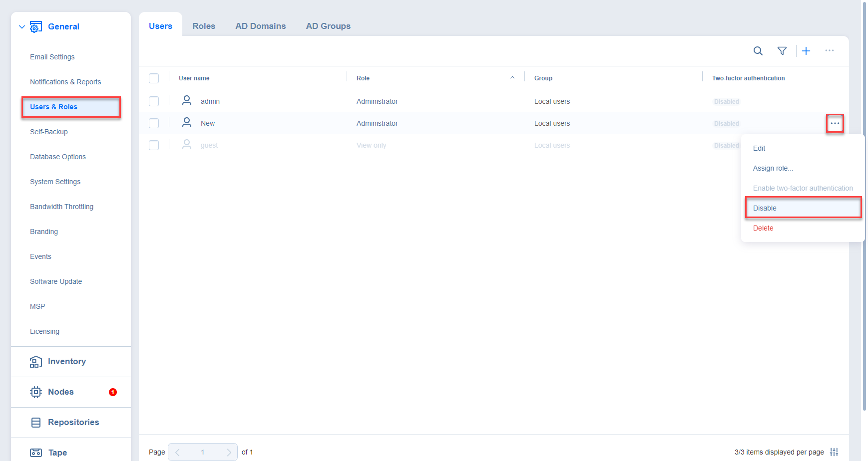Choose Disable from the context menu
The width and height of the screenshot is (868, 461).
point(765,208)
